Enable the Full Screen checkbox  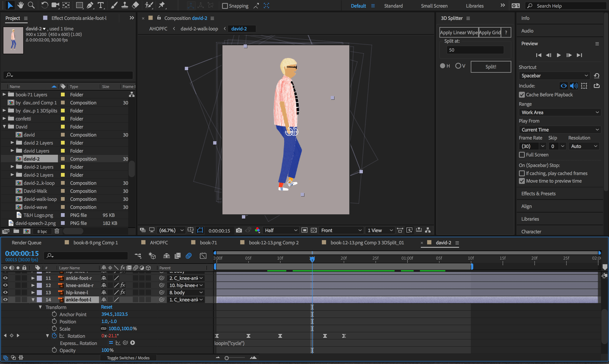point(522,155)
